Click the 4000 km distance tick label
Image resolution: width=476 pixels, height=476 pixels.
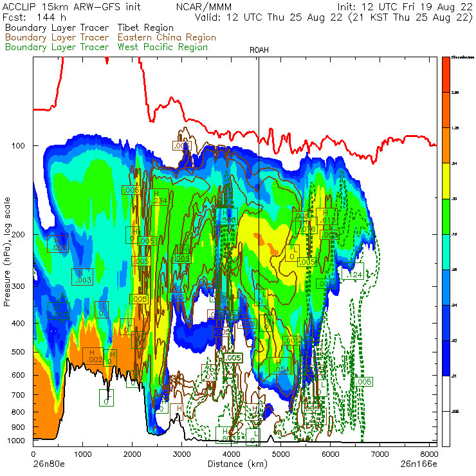[x=232, y=454]
